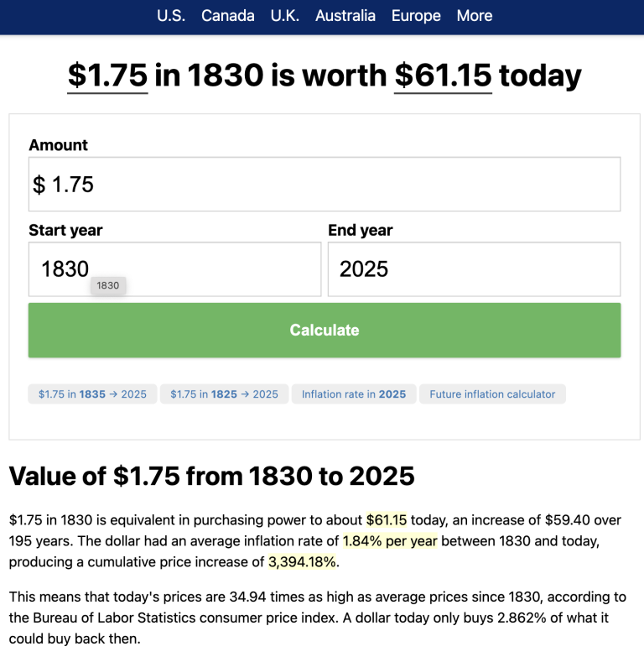The image size is (644, 657).
Task: Click the underlined $1.75 in the headline
Action: [107, 76]
